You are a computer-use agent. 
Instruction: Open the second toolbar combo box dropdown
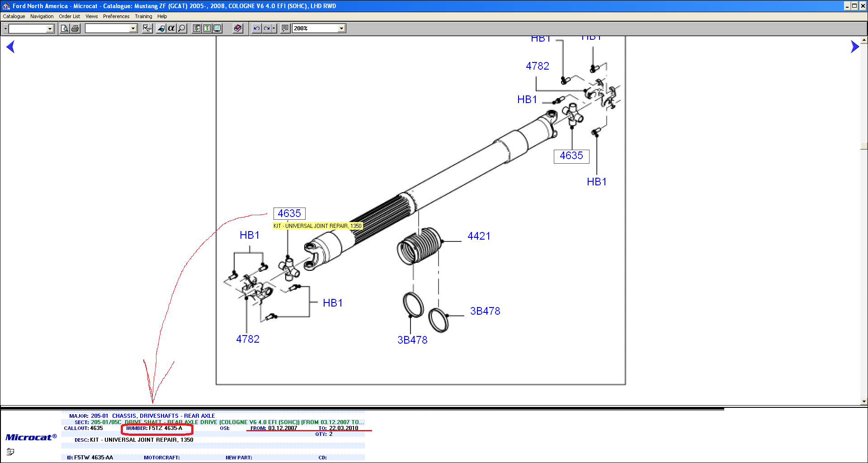[133, 28]
